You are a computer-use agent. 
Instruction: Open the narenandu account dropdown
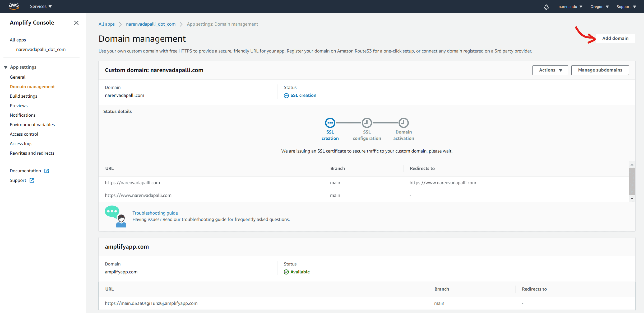coord(570,7)
